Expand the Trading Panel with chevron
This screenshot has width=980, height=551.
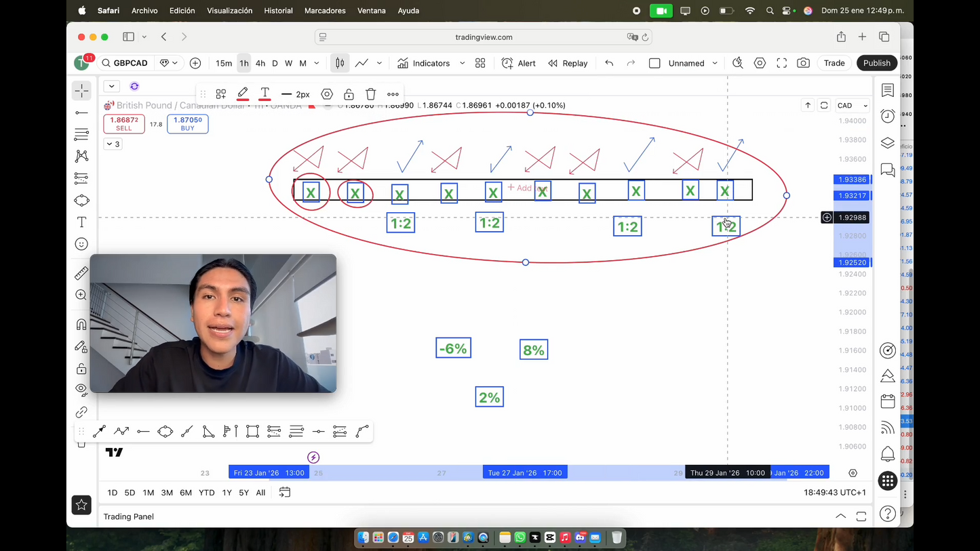[x=840, y=516]
